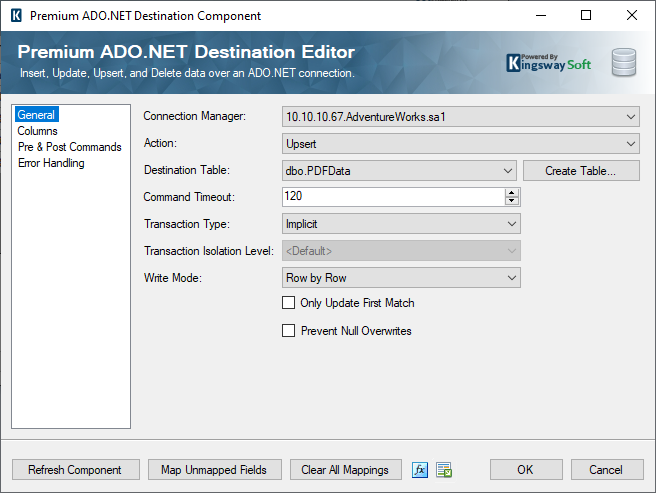This screenshot has height=494, width=656.
Task: Minimize the dialog window
Action: 541,15
